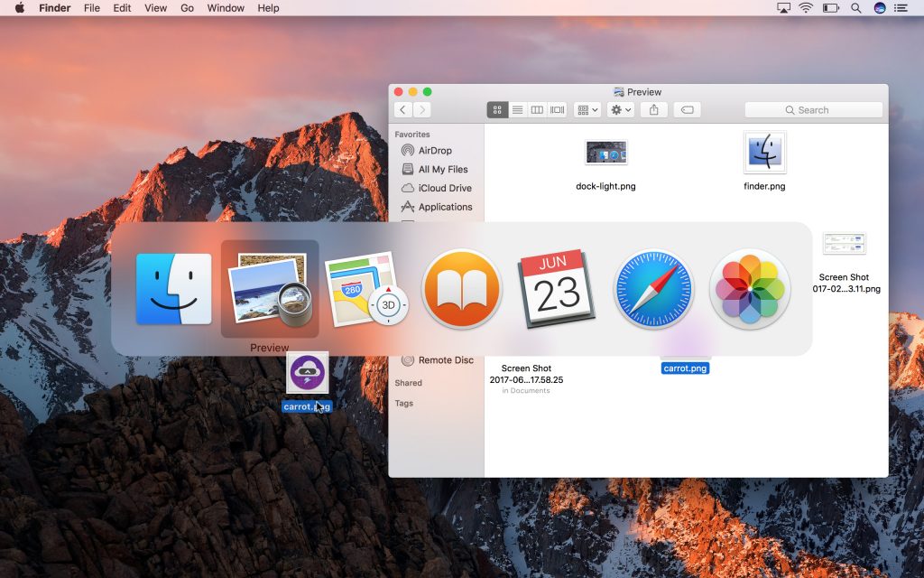Click the Shared sidebar heading

point(409,383)
